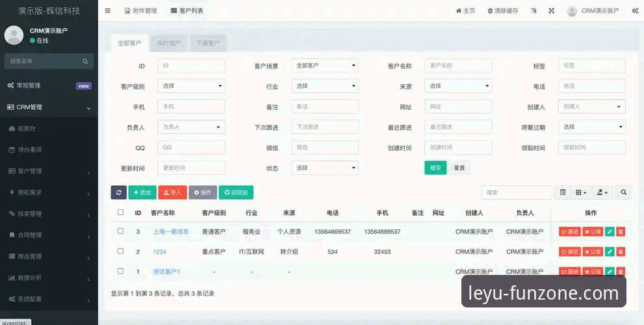
Task: Expand 系统配置 in sidebar
Action: coord(49,300)
